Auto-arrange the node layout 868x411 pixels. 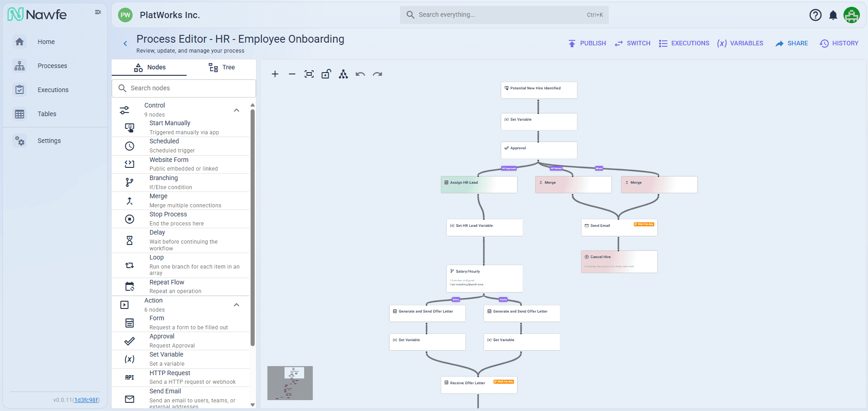[x=343, y=74]
